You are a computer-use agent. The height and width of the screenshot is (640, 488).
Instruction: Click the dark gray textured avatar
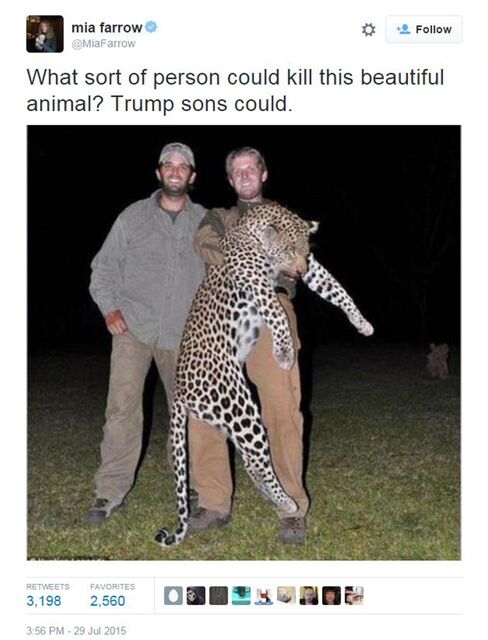(x=219, y=596)
